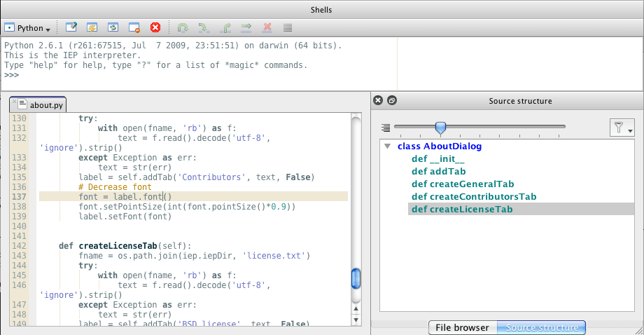Click line number 137 in gutter

tap(19, 197)
